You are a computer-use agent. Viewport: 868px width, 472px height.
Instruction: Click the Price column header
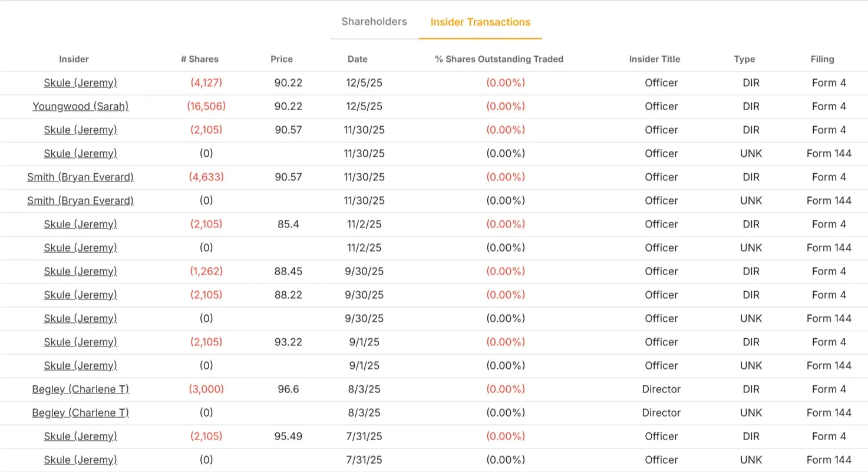point(282,59)
